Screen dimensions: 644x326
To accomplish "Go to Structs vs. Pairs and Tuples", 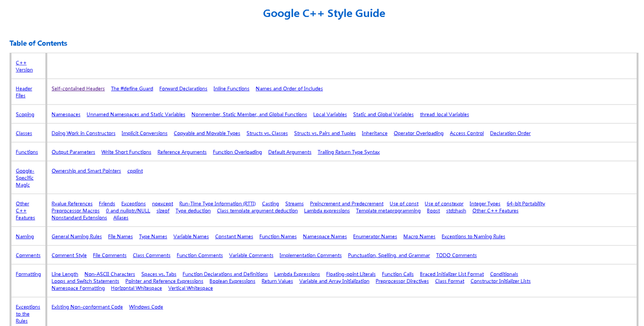I will 325,133.
